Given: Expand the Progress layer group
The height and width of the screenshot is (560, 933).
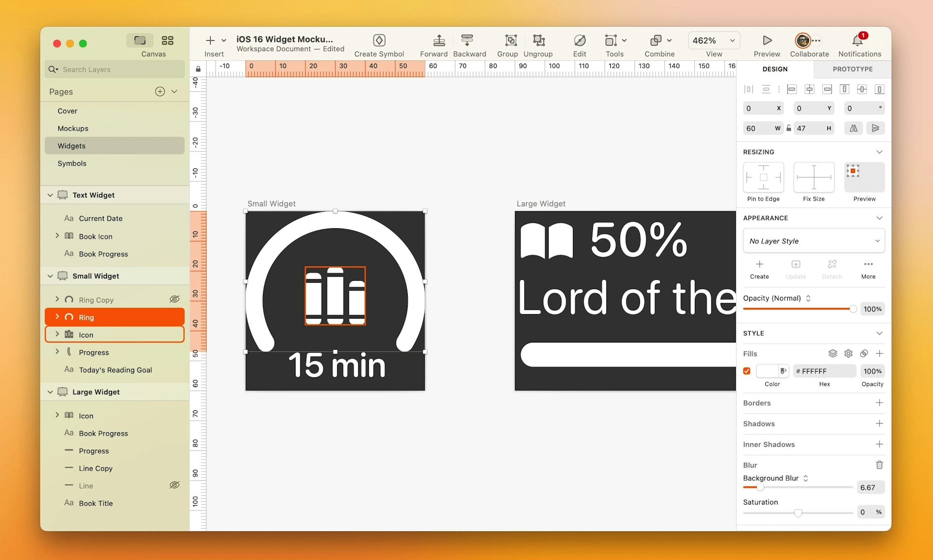Looking at the screenshot, I should pyautogui.click(x=57, y=352).
